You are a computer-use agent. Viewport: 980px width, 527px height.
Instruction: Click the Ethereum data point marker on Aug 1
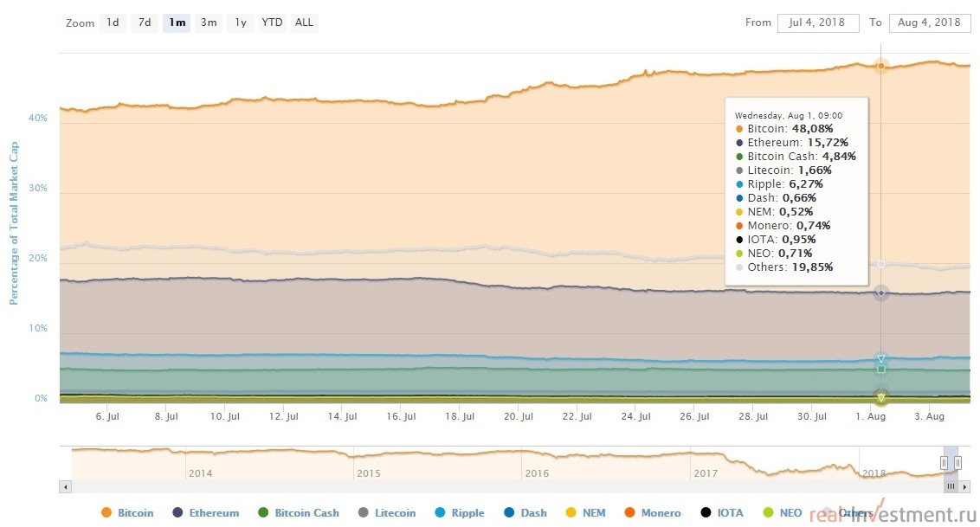point(880,292)
